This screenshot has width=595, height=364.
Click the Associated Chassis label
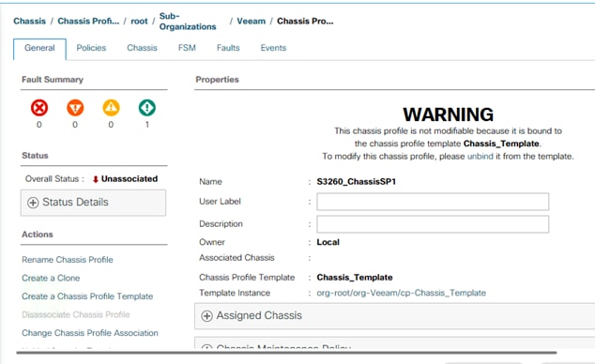tap(236, 258)
